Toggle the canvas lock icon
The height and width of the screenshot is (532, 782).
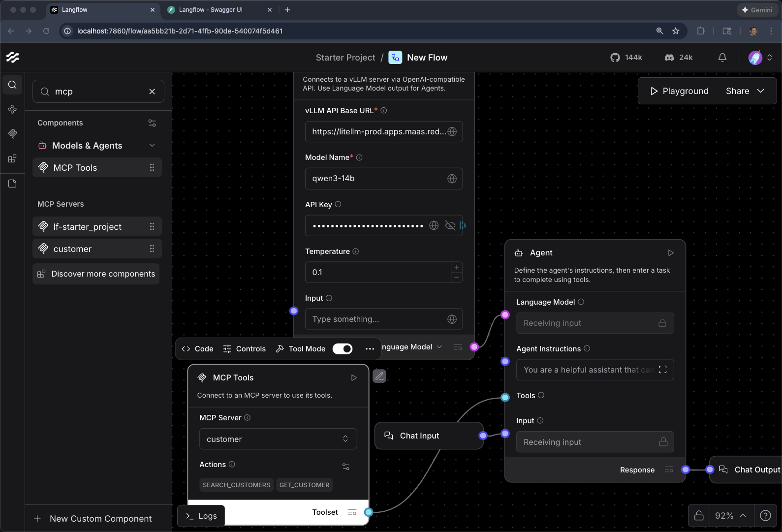coord(699,515)
